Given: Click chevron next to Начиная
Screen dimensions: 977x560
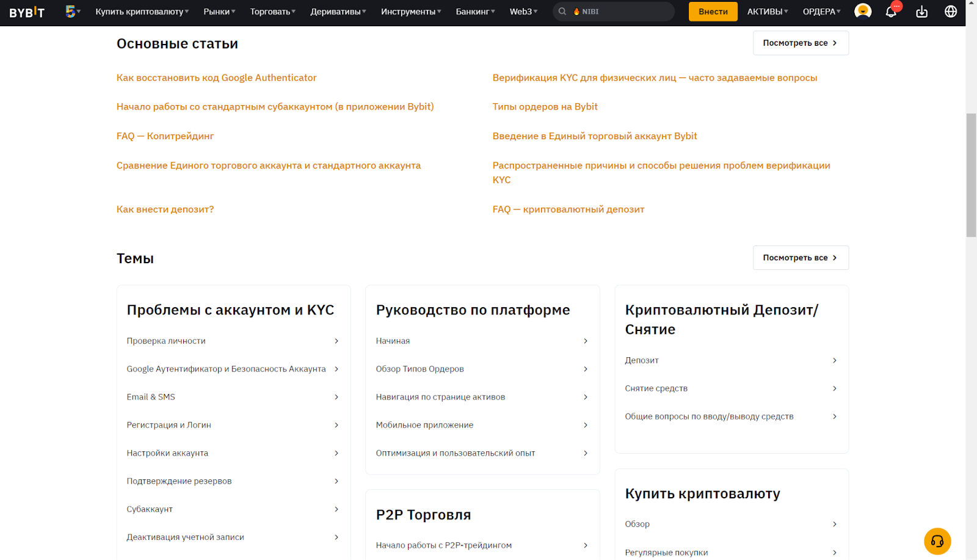Looking at the screenshot, I should click(586, 341).
